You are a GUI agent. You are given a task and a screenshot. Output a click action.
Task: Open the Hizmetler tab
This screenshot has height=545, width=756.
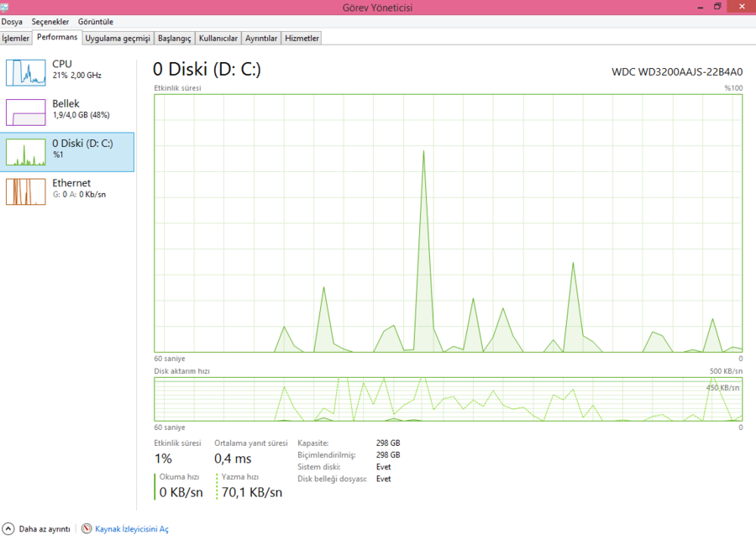pos(302,38)
